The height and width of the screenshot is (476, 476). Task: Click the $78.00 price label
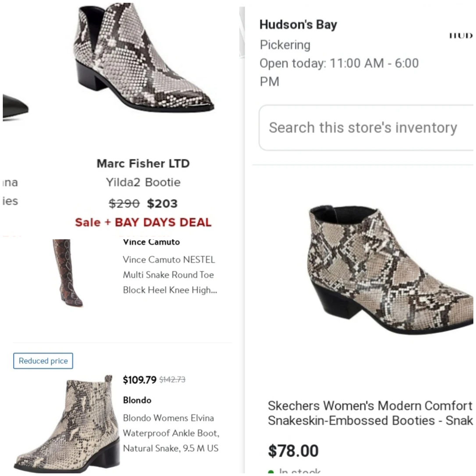(x=293, y=451)
